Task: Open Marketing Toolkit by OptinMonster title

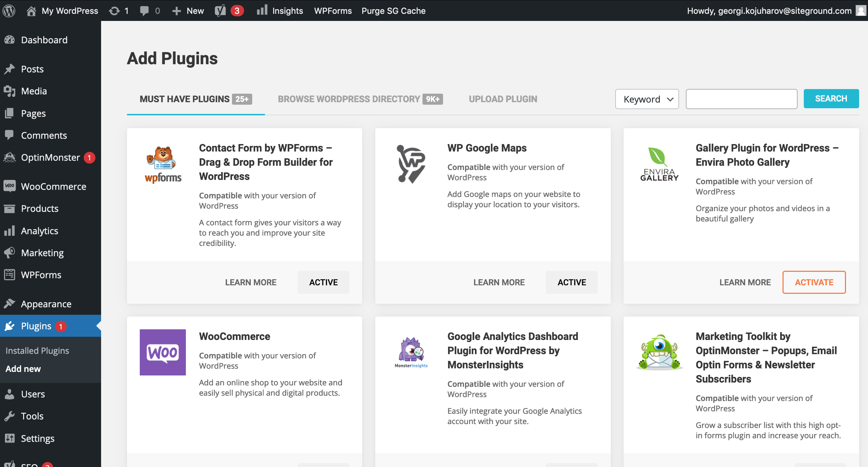Action: pos(766,358)
